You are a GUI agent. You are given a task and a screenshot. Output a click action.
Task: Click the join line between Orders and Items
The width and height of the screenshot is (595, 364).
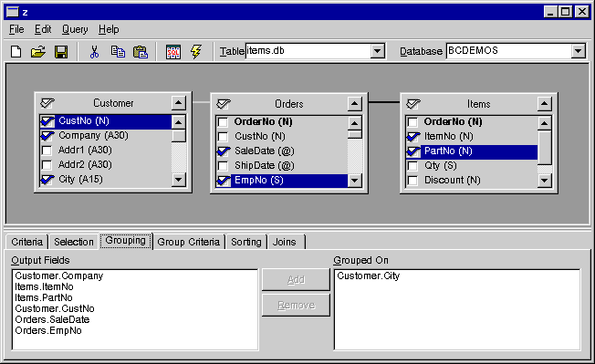coord(384,101)
